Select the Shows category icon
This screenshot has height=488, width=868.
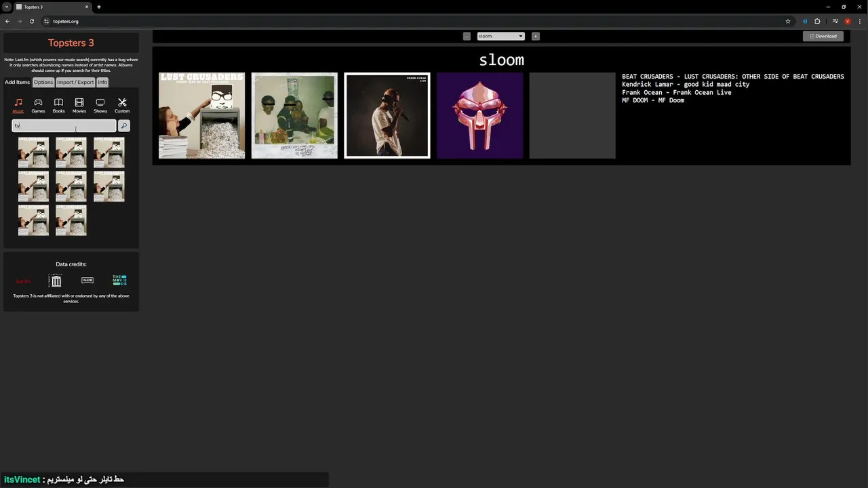[x=100, y=105]
